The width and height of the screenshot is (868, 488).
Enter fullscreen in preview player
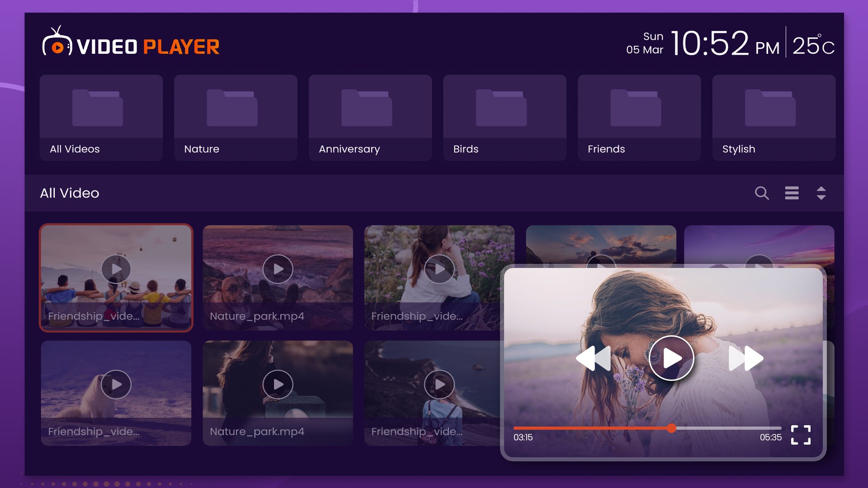point(801,435)
